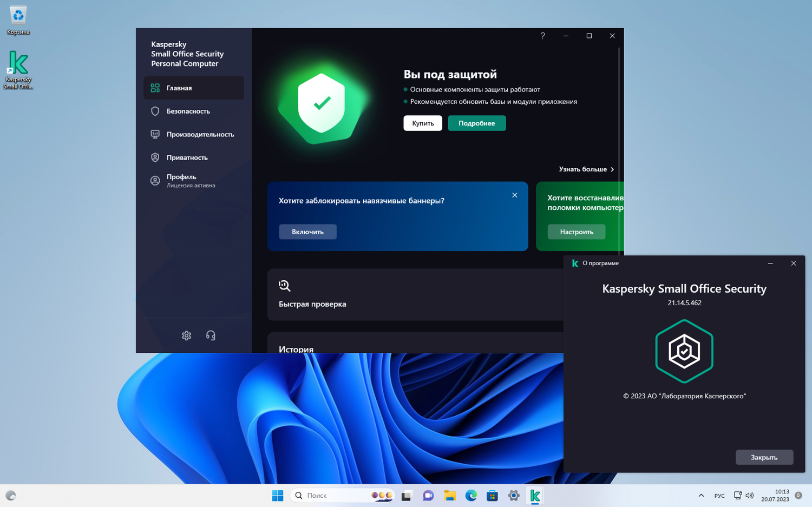812x507 pixels.
Task: Contact support via the headset icon
Action: pyautogui.click(x=211, y=335)
